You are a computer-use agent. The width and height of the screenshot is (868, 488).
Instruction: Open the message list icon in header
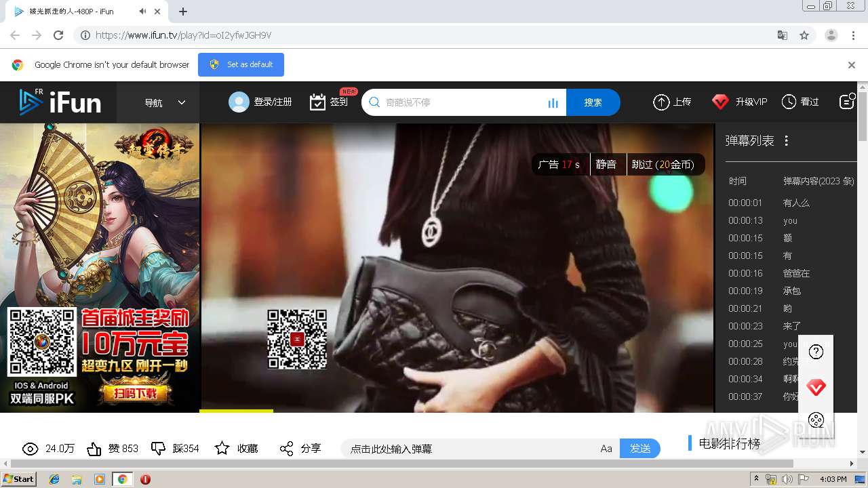(847, 102)
